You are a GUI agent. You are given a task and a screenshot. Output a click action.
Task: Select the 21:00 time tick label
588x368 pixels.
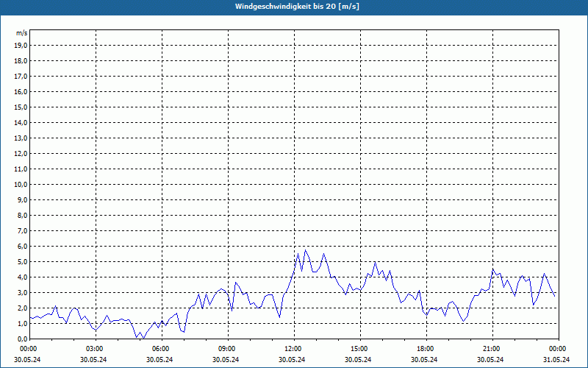pyautogui.click(x=492, y=349)
